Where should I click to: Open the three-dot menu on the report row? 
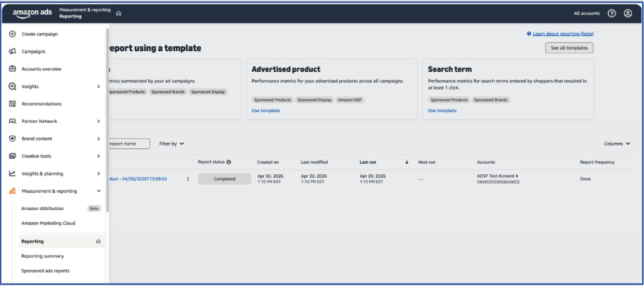tap(188, 179)
